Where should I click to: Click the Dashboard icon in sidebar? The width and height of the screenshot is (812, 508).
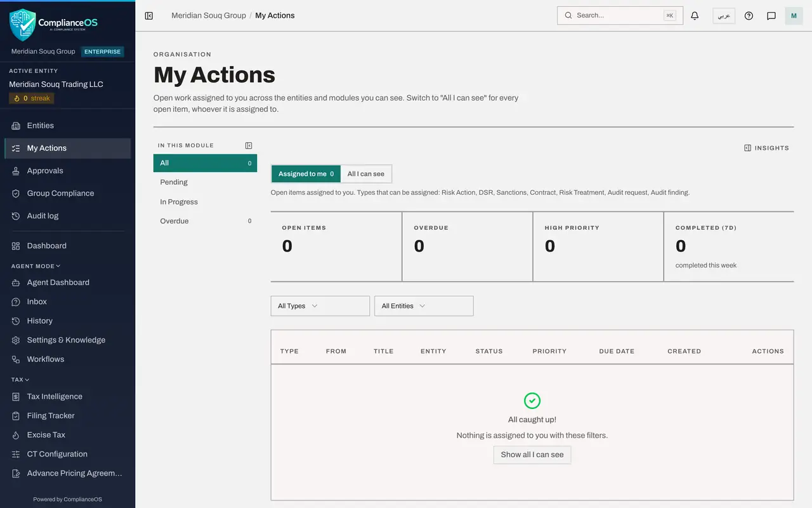tap(16, 246)
